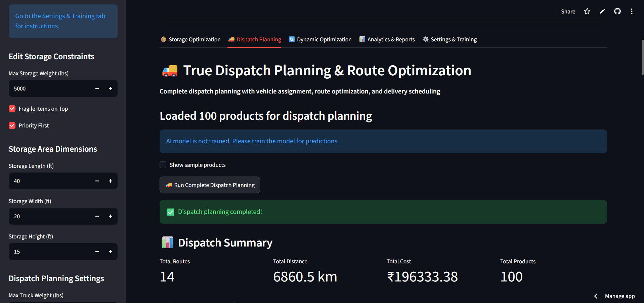Decrease Storage Width with minus button

pyautogui.click(x=97, y=216)
